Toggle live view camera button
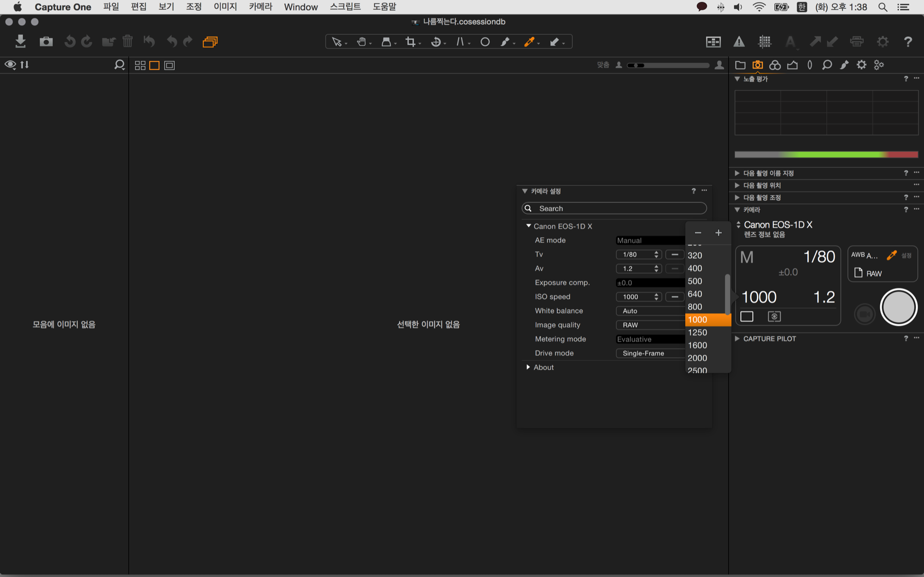This screenshot has width=924, height=577. (x=865, y=314)
